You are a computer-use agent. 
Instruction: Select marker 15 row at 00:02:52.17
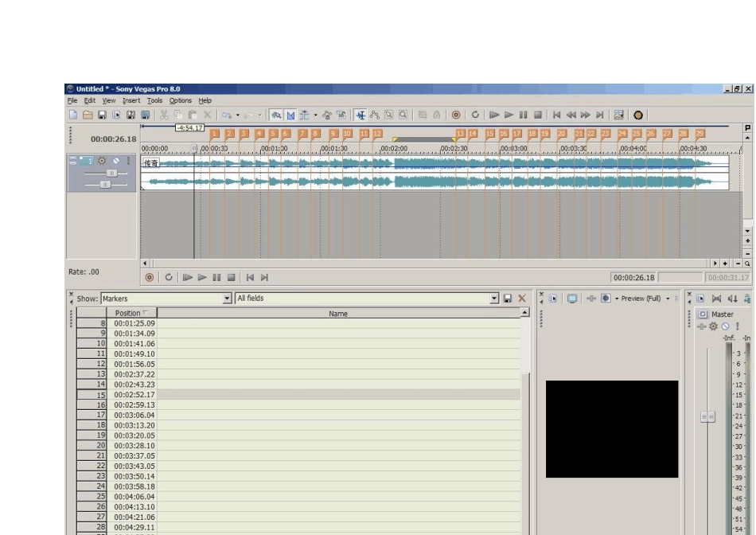[298, 395]
